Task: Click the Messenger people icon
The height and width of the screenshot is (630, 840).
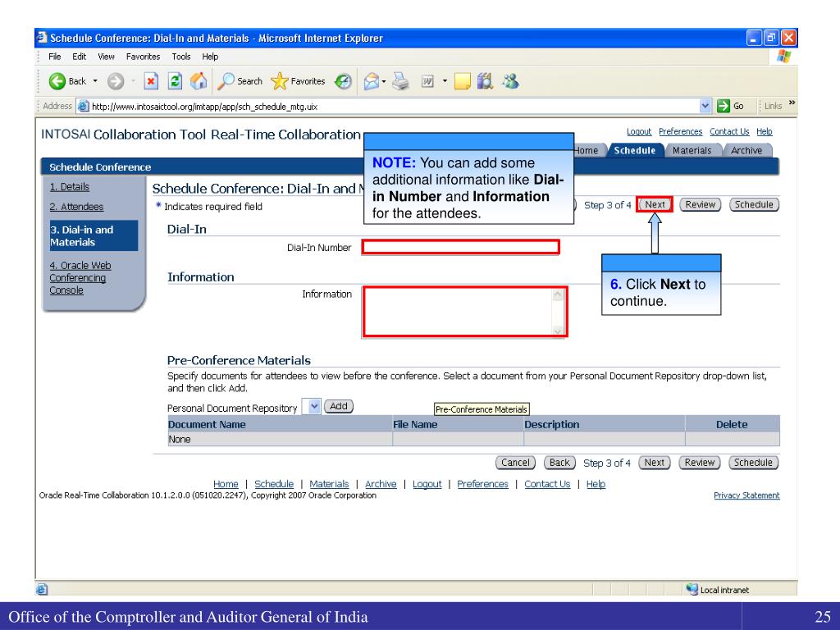Action: 510,81
